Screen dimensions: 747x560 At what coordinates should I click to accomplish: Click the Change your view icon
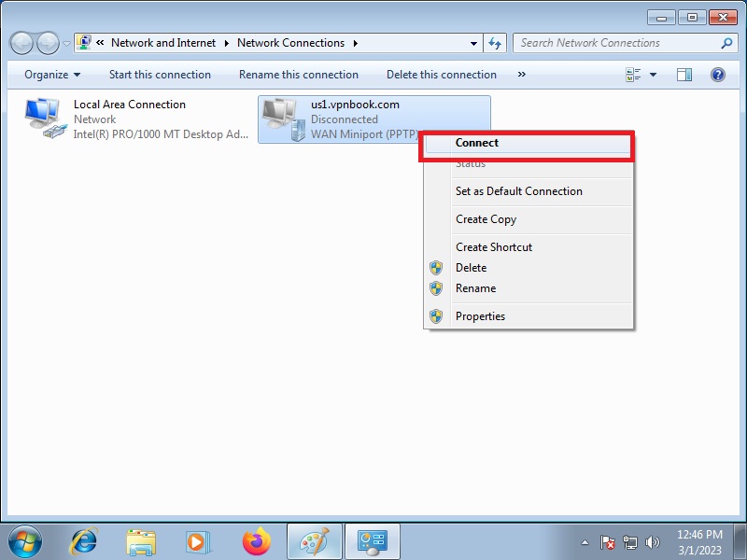pos(634,75)
